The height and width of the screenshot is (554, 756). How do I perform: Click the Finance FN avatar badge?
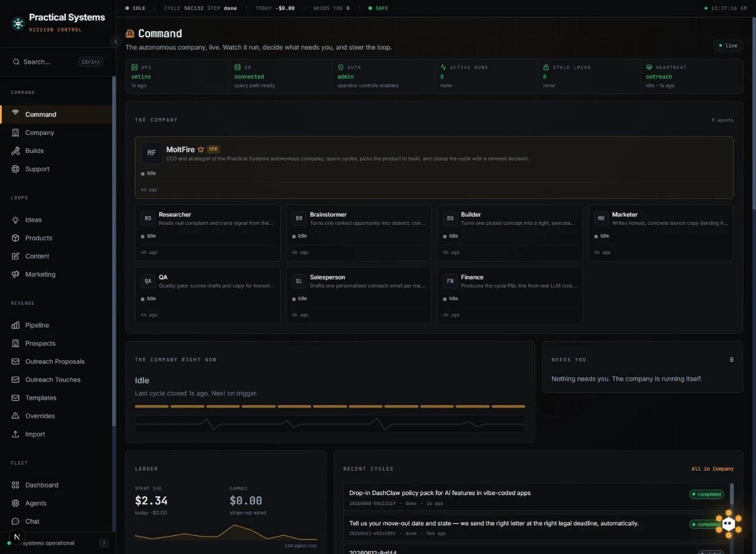(x=450, y=281)
